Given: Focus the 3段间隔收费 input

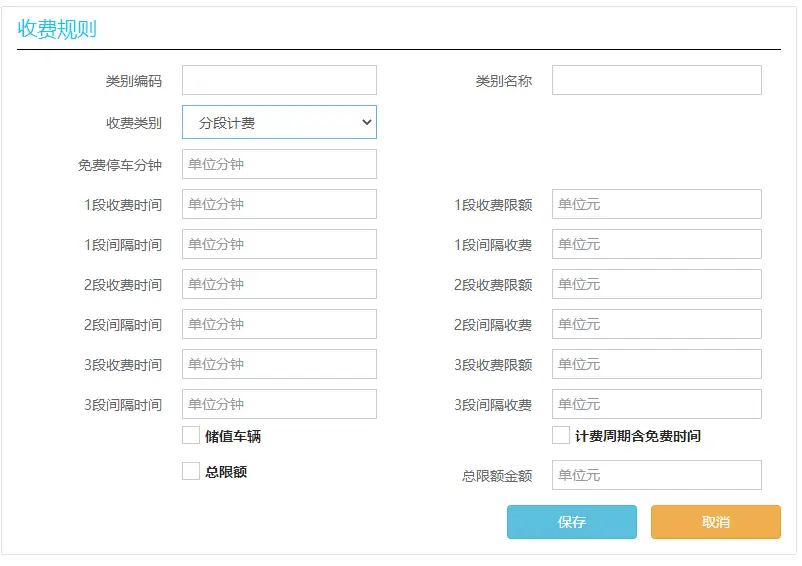Looking at the screenshot, I should coord(656,404).
